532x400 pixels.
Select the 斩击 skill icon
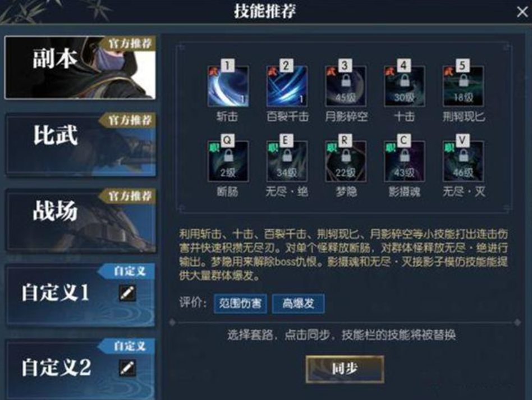click(x=228, y=87)
